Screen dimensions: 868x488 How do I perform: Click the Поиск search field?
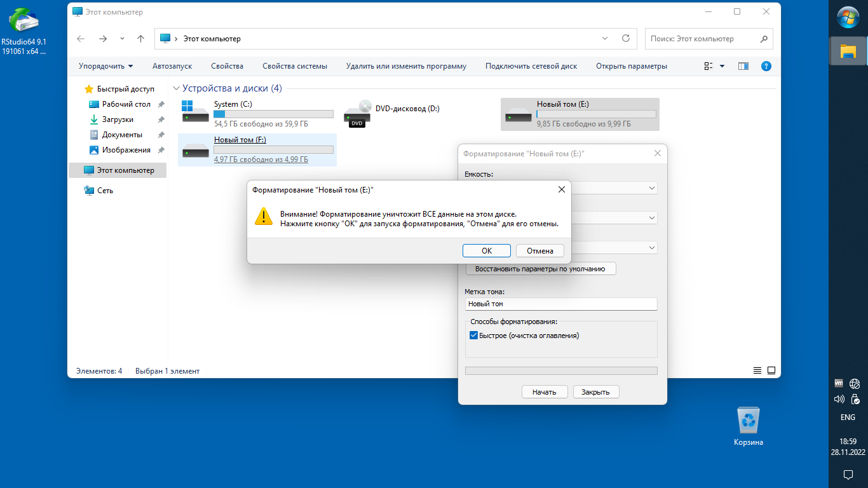coord(701,39)
